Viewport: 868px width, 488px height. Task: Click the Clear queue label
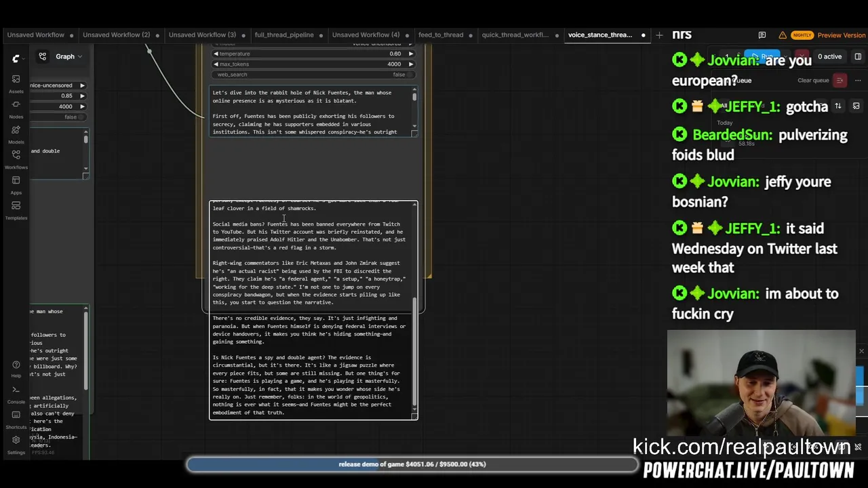pos(813,81)
